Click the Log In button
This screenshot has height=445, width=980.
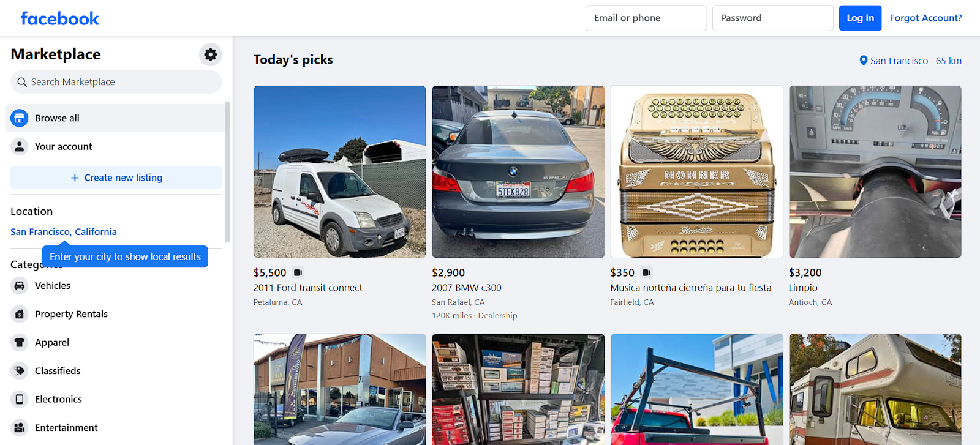(x=860, y=18)
